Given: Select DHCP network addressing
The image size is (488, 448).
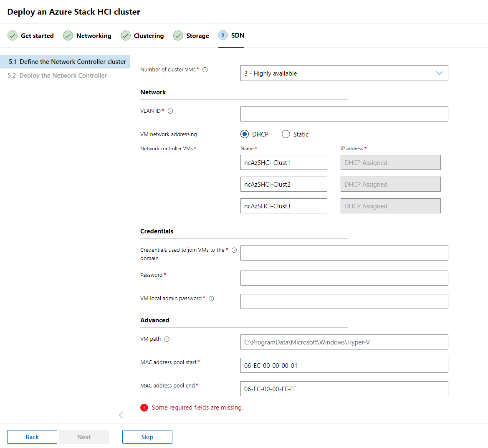Looking at the screenshot, I should click(245, 134).
